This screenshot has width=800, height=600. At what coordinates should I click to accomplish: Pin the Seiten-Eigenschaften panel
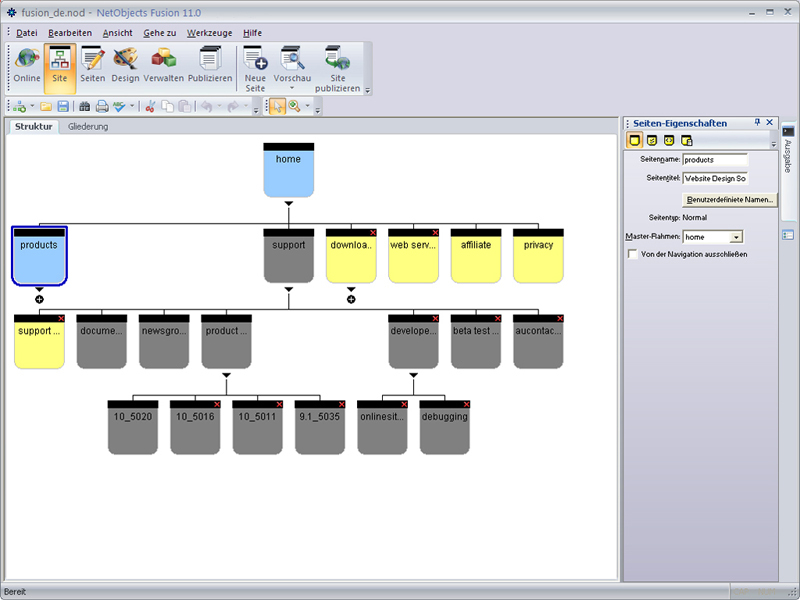[x=757, y=122]
